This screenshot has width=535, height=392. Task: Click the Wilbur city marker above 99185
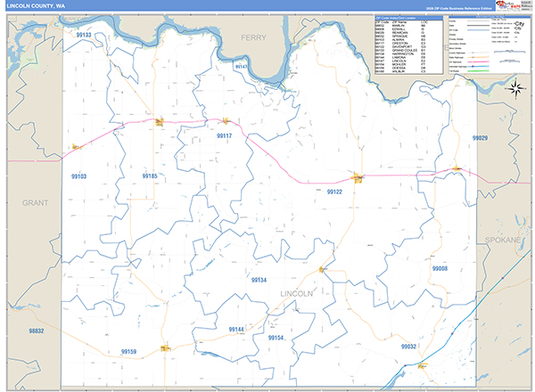158,122
